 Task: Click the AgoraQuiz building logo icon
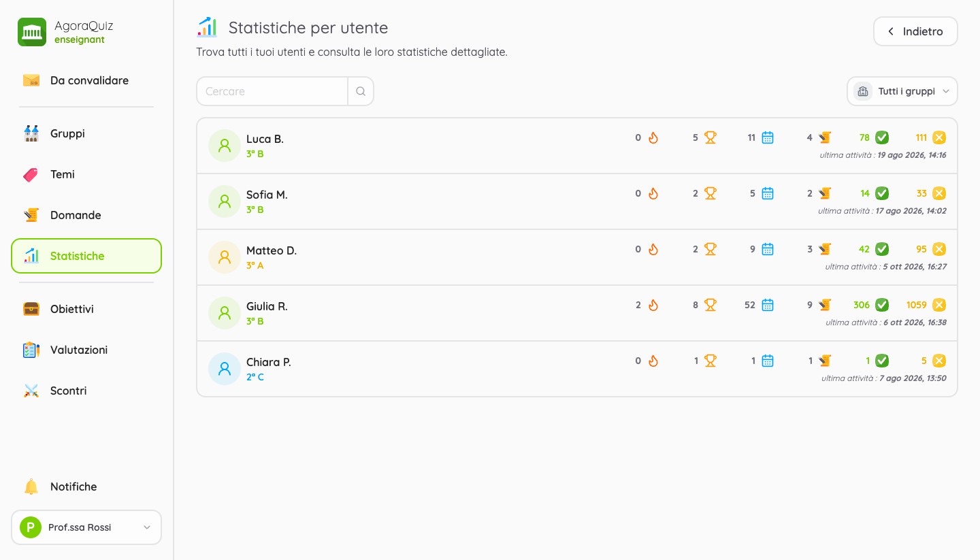point(32,32)
